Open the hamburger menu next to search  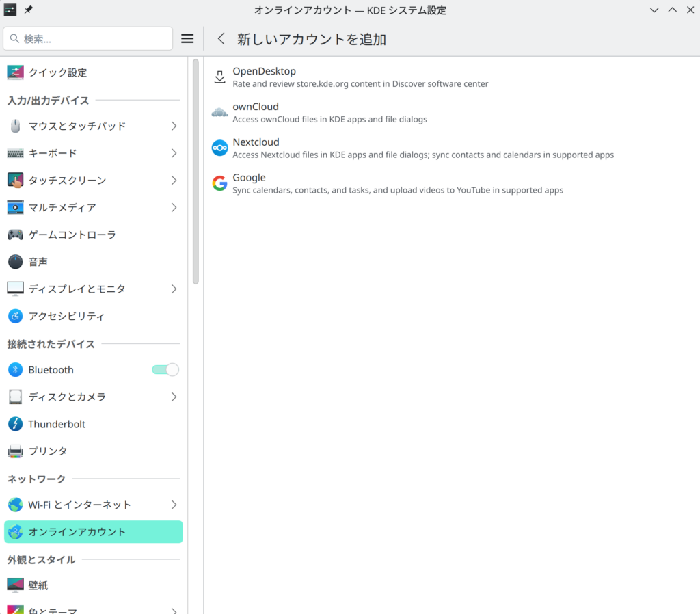click(x=187, y=39)
